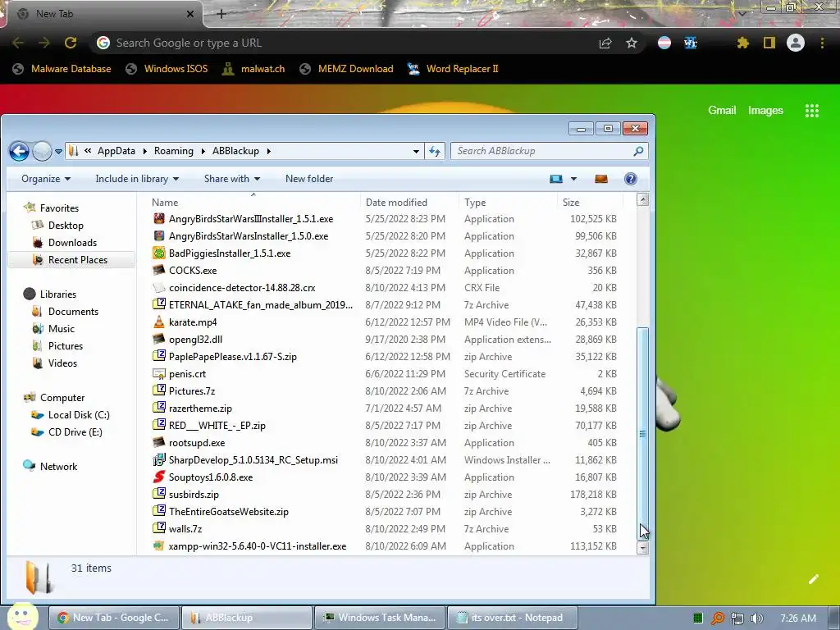
Task: Click the Explorer forward navigation arrow
Action: pos(42,151)
